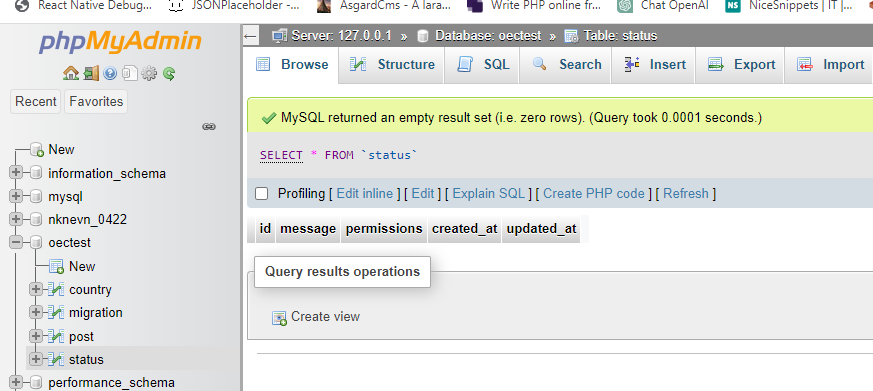Expand nknevn_0422 database node
Image resolution: width=873 pixels, height=391 pixels.
click(x=16, y=219)
